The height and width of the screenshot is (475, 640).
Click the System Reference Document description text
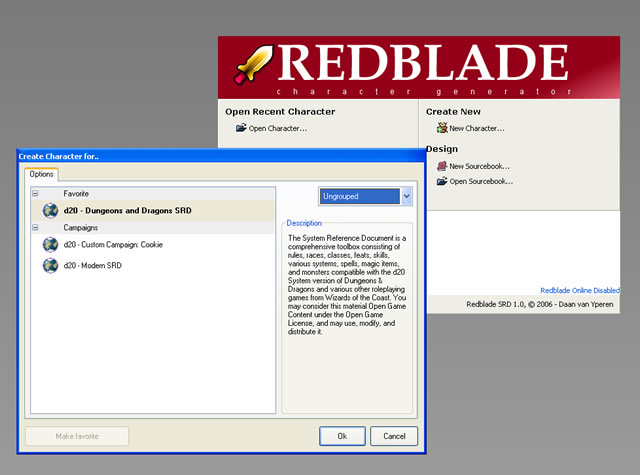point(347,285)
